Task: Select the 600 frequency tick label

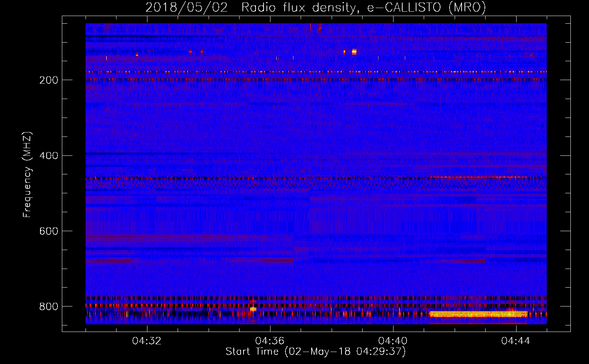Action: (49, 232)
